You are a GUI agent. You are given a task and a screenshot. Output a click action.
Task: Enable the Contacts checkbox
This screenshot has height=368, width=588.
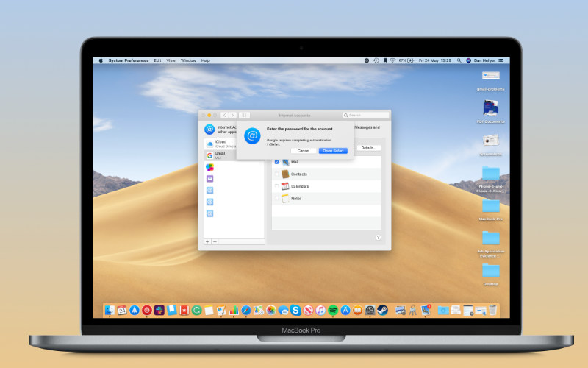click(x=277, y=174)
